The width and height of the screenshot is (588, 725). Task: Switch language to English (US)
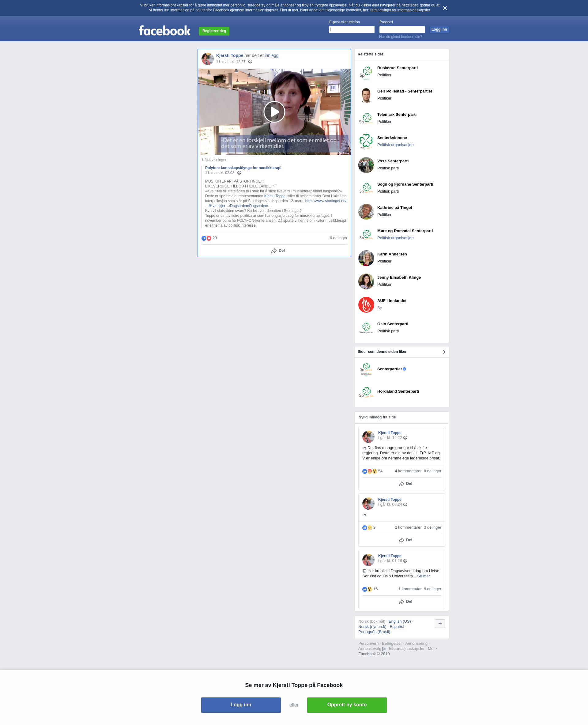coord(400,622)
